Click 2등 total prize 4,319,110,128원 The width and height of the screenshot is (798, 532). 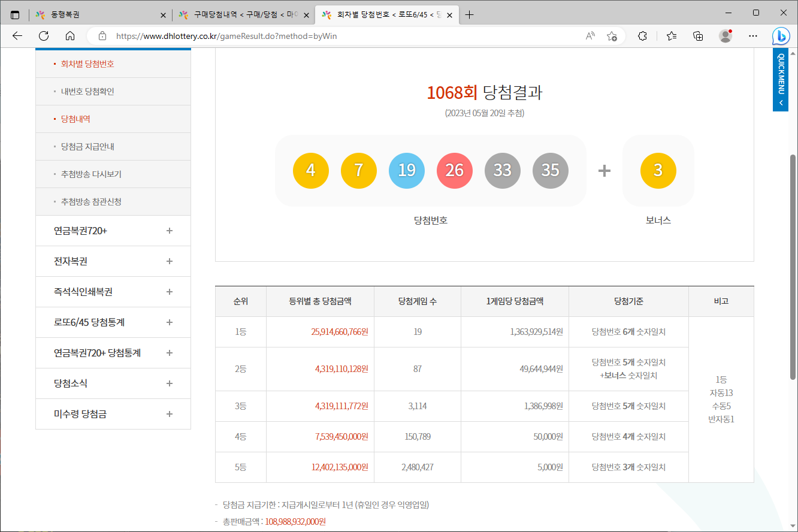[x=341, y=369]
